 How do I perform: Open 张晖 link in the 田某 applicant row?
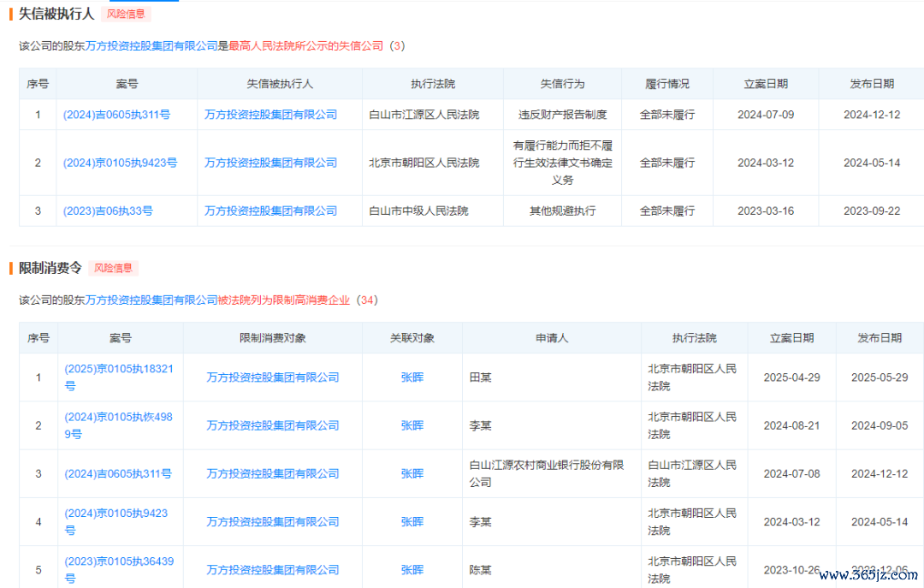click(x=412, y=377)
